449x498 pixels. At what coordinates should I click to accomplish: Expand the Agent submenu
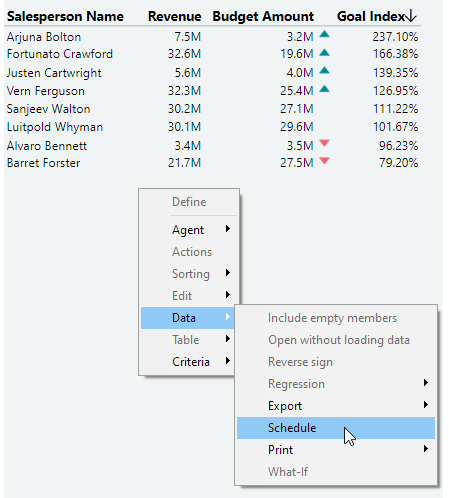(187, 230)
